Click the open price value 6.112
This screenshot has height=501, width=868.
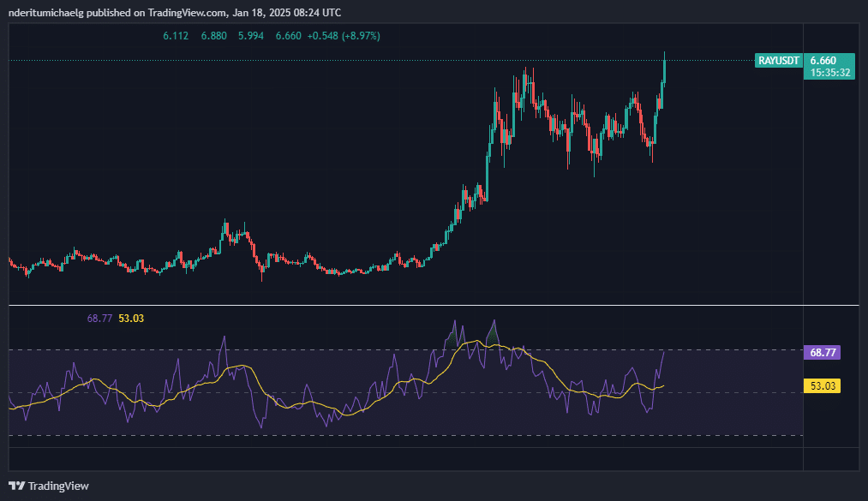point(176,36)
